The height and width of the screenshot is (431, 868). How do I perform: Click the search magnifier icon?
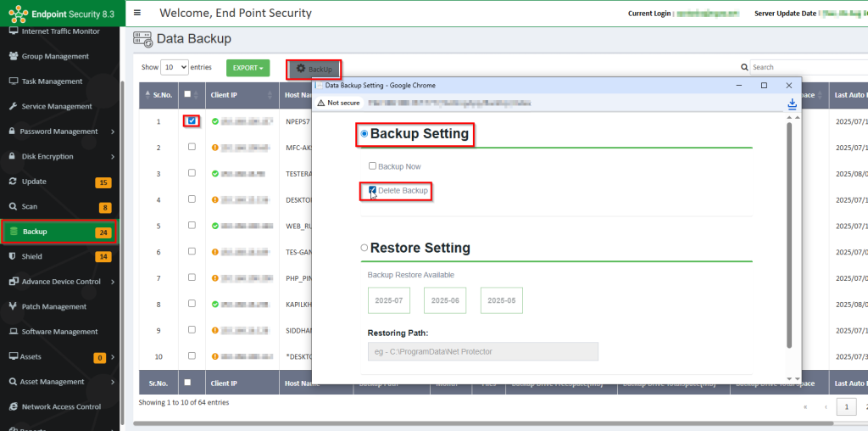point(745,67)
